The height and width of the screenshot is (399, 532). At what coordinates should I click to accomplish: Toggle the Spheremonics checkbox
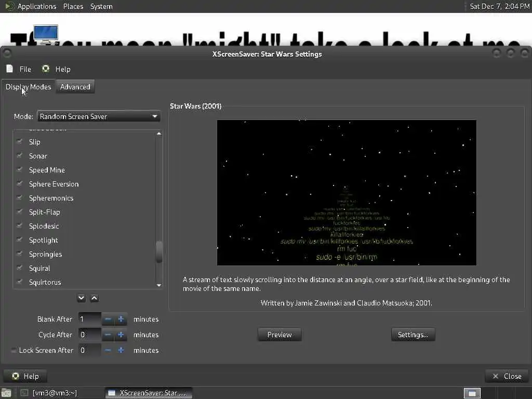(x=20, y=198)
